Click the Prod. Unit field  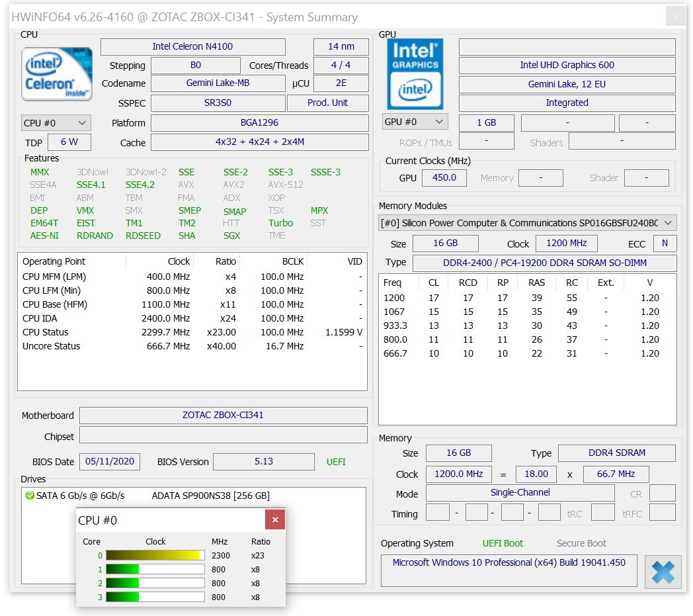pyautogui.click(x=327, y=103)
